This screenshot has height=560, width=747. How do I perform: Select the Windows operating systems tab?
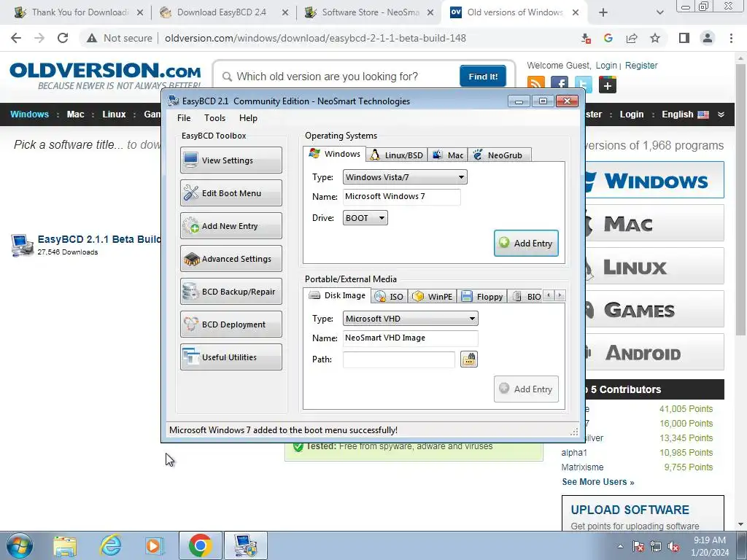pyautogui.click(x=334, y=154)
